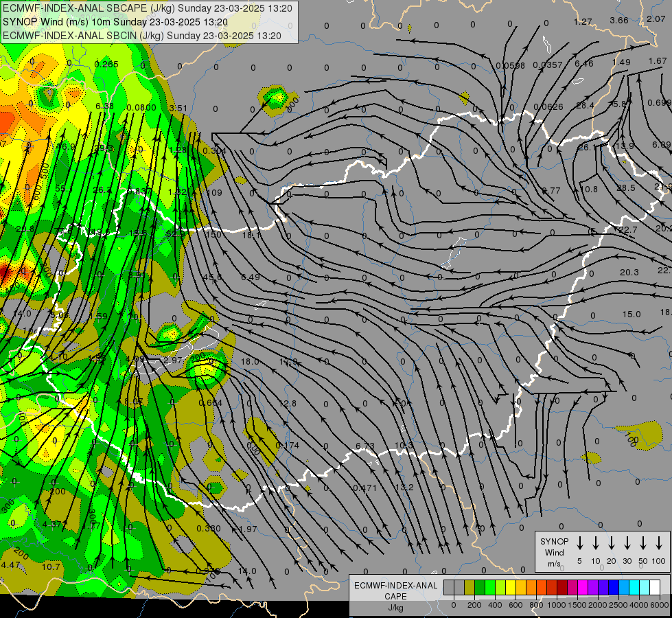Click the map value 6.46
672x618 pixels.
point(583,63)
